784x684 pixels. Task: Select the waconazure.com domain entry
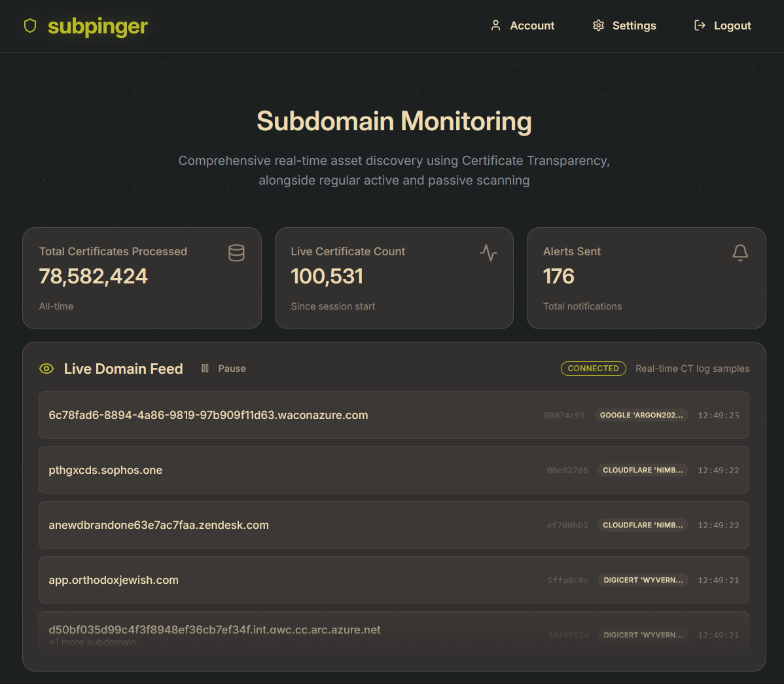click(208, 415)
